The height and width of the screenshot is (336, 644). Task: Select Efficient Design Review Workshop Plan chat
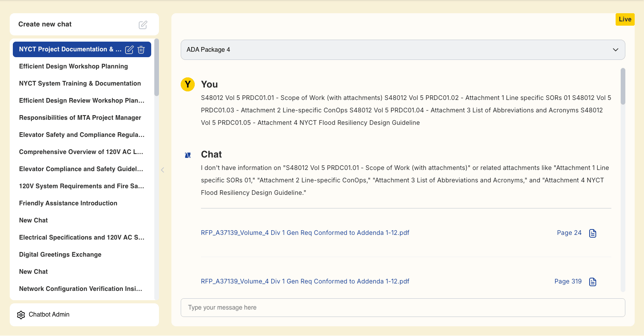pos(82,101)
